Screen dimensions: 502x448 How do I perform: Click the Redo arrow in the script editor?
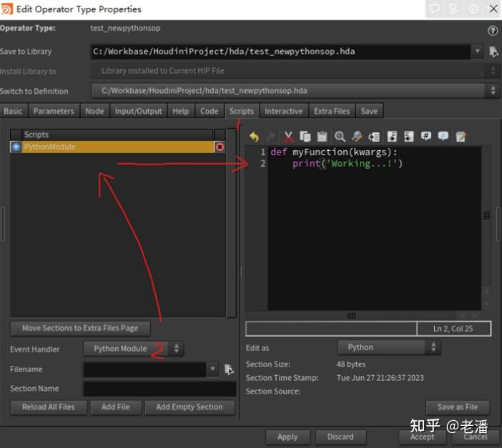pos(271,137)
